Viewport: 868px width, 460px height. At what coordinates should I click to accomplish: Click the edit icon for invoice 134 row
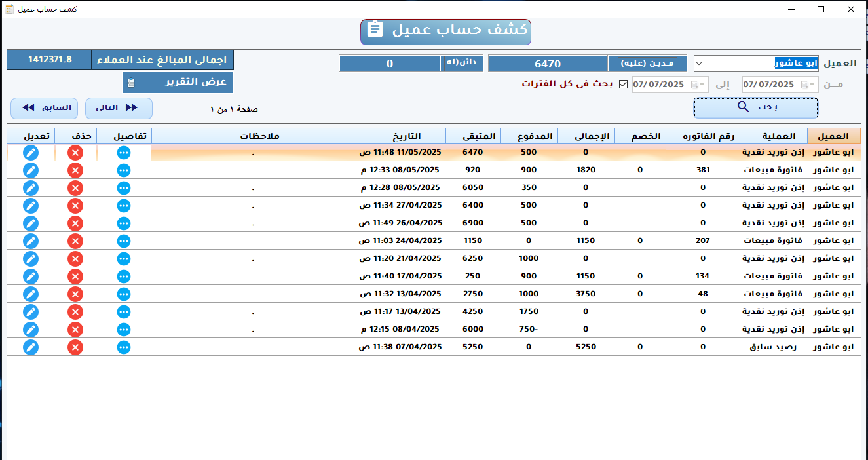point(31,276)
